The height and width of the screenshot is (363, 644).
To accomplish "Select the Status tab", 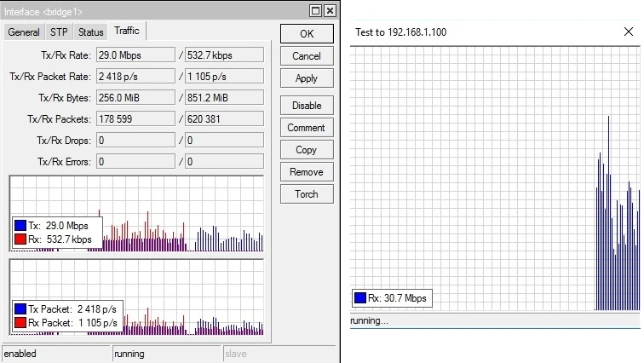I will [91, 32].
